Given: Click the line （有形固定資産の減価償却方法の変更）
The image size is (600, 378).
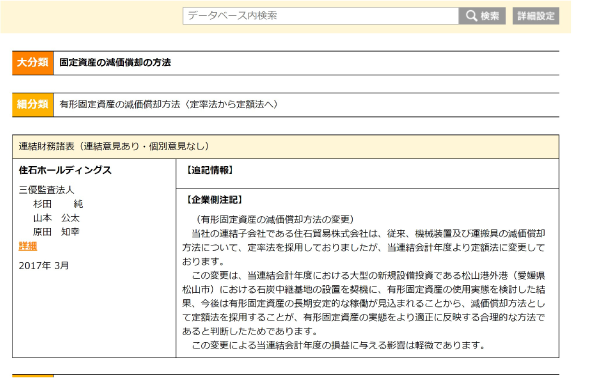Looking at the screenshot, I should tap(275, 219).
